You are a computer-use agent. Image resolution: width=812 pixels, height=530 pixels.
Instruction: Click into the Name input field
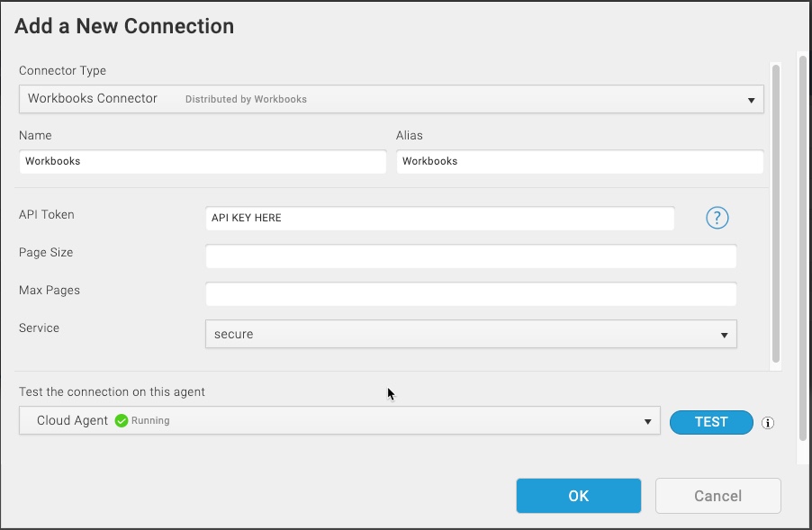point(203,161)
